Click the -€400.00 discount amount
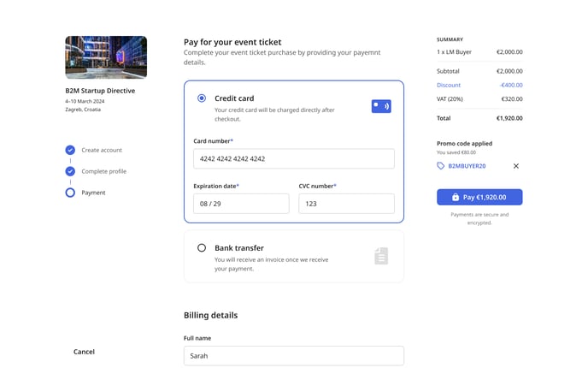 [x=511, y=86]
